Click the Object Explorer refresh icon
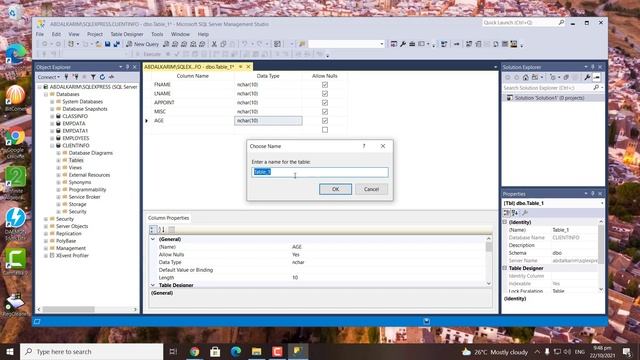The height and width of the screenshot is (360, 640). point(102,77)
